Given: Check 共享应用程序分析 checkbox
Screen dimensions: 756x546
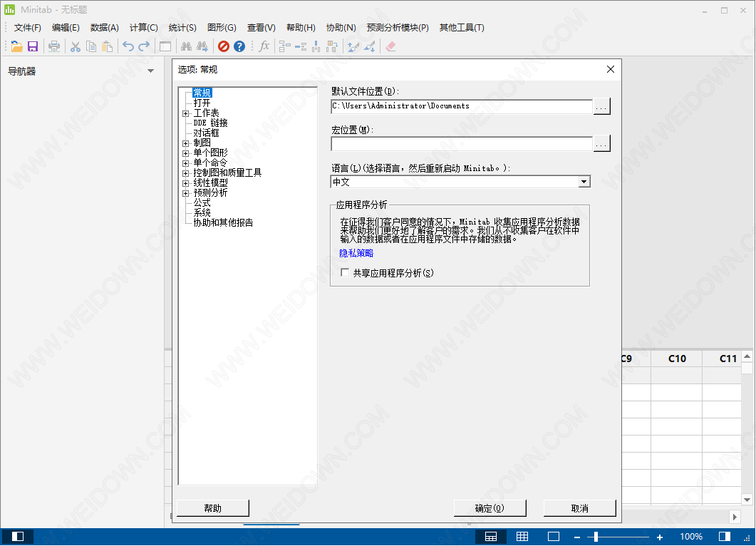Looking at the screenshot, I should point(345,272).
